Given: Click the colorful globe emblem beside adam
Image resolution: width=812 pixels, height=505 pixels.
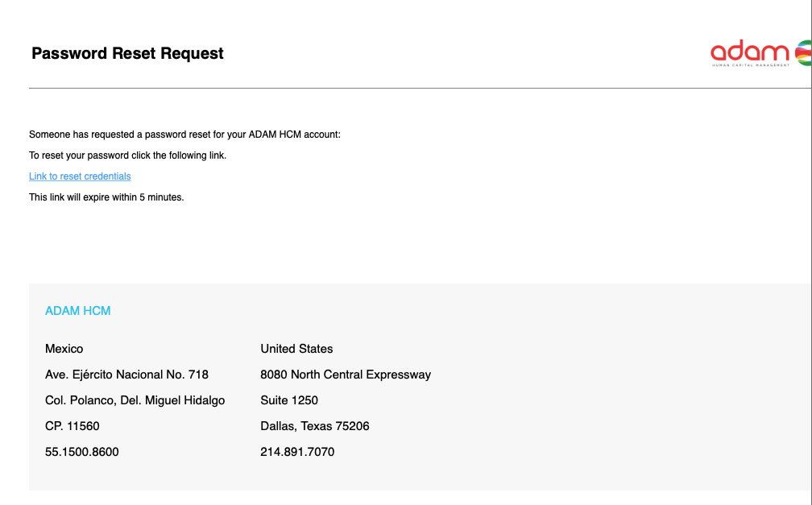Looking at the screenshot, I should tap(803, 53).
